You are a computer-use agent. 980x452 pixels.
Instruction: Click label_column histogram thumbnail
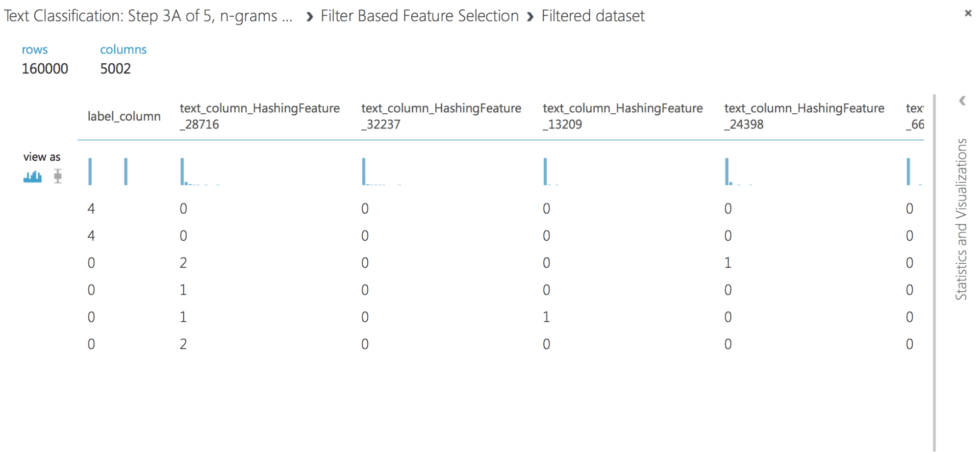tap(108, 172)
